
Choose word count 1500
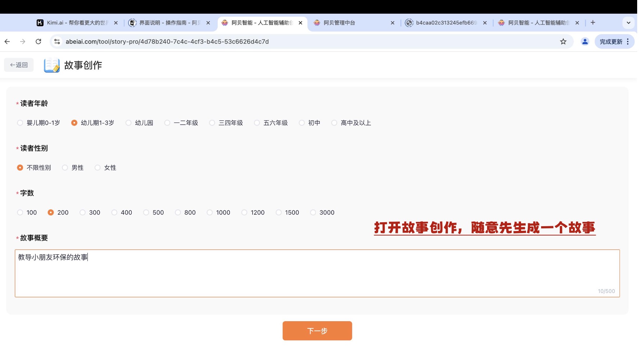pyautogui.click(x=287, y=213)
